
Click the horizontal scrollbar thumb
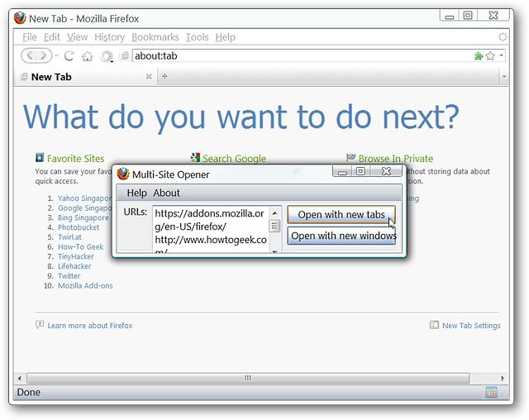[x=248, y=378]
